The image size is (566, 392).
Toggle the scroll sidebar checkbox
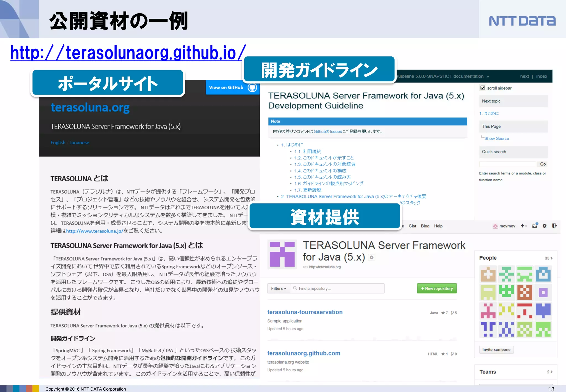click(483, 88)
